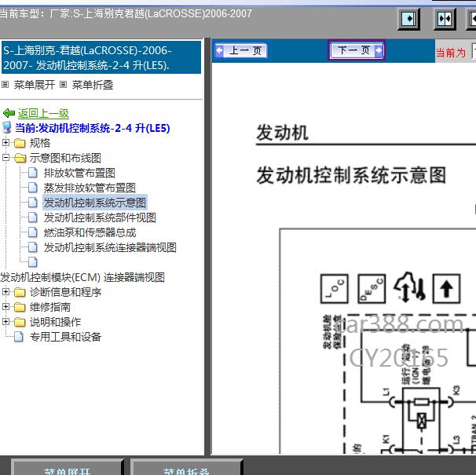Open 发动机控制模块(ECM) 连接器端视图 page
This screenshot has width=476, height=475.
(82, 277)
